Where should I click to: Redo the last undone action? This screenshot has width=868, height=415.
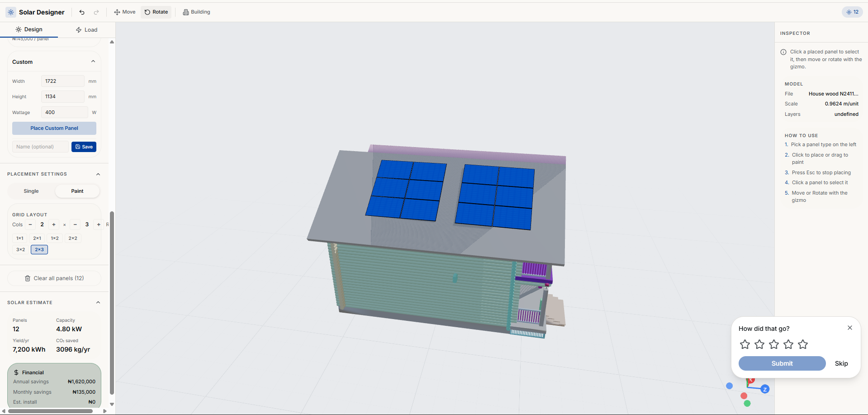tap(96, 12)
